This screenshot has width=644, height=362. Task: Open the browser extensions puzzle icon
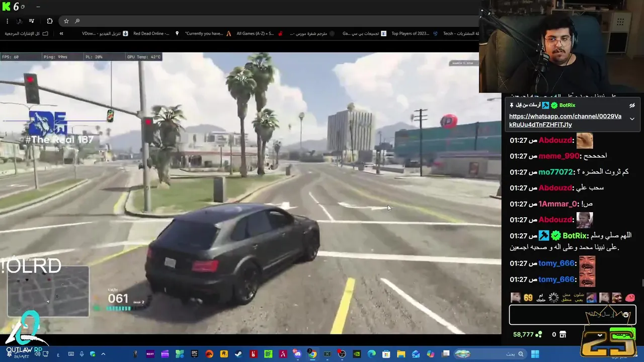[x=49, y=21]
